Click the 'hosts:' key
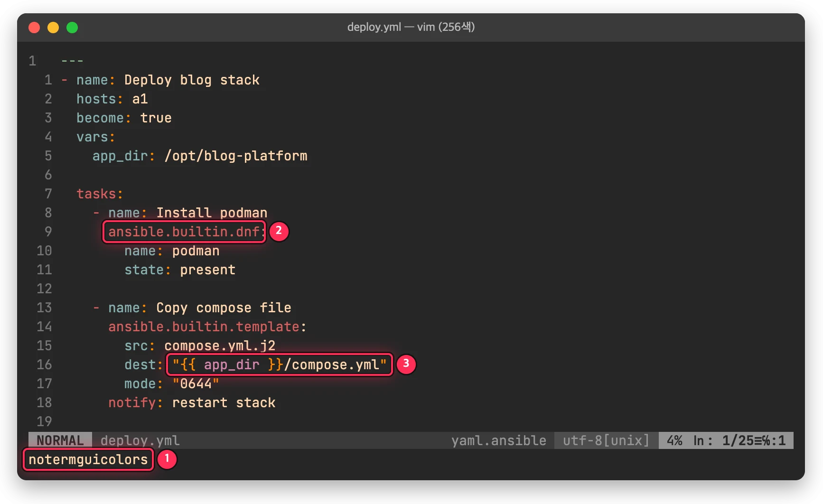The image size is (823, 504). click(x=100, y=99)
